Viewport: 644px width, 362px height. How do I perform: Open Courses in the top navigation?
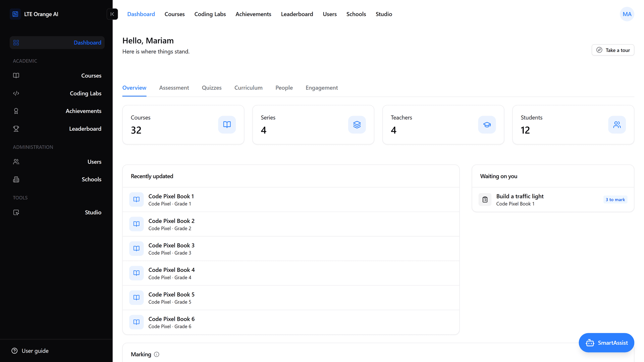(x=175, y=14)
